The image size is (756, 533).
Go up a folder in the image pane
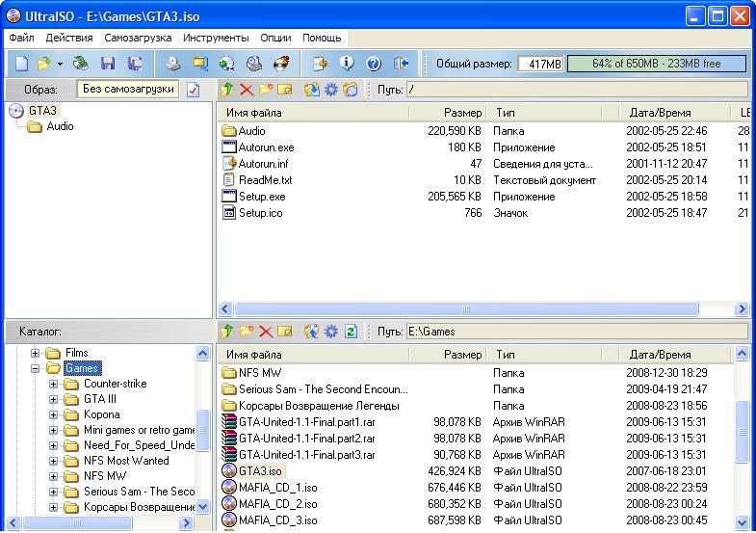(227, 90)
